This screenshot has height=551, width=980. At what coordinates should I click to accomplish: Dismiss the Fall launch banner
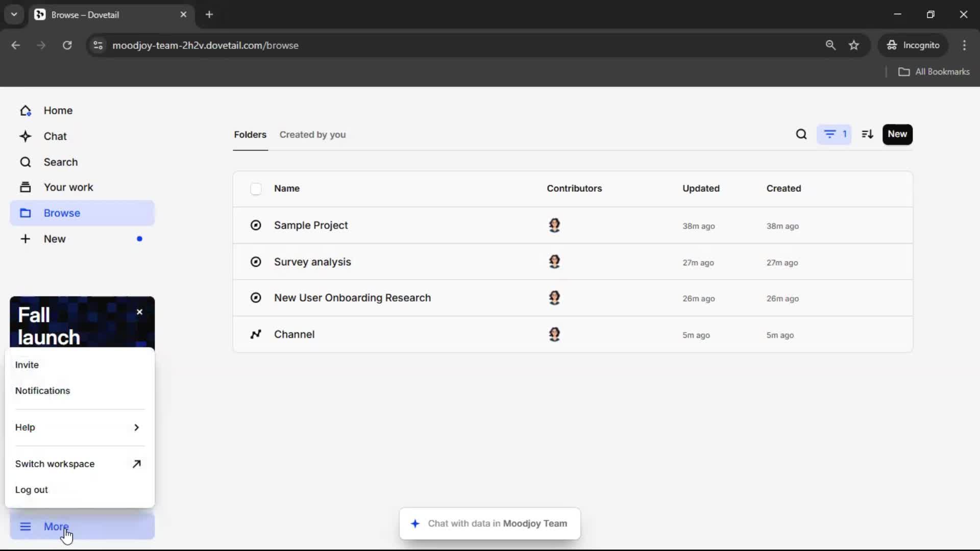[x=139, y=312]
